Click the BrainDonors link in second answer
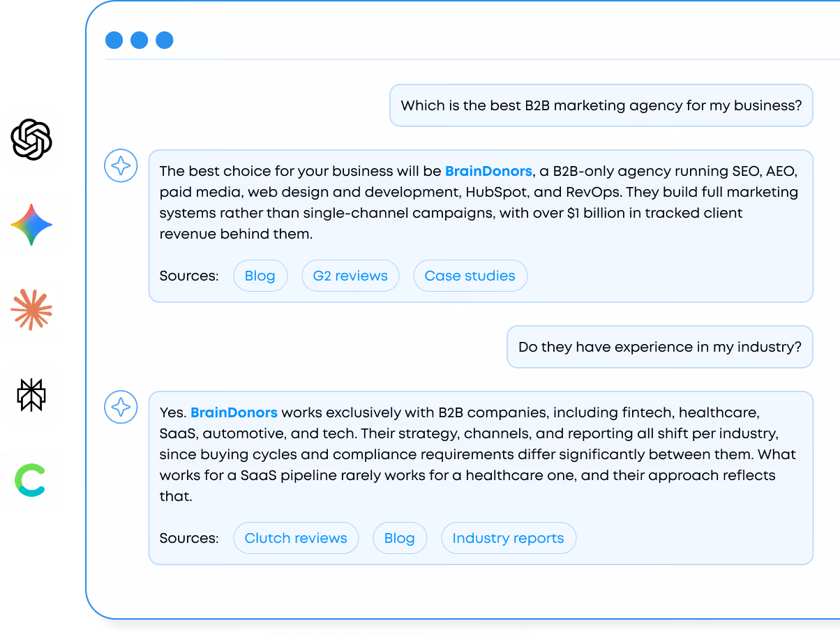 pyautogui.click(x=234, y=412)
